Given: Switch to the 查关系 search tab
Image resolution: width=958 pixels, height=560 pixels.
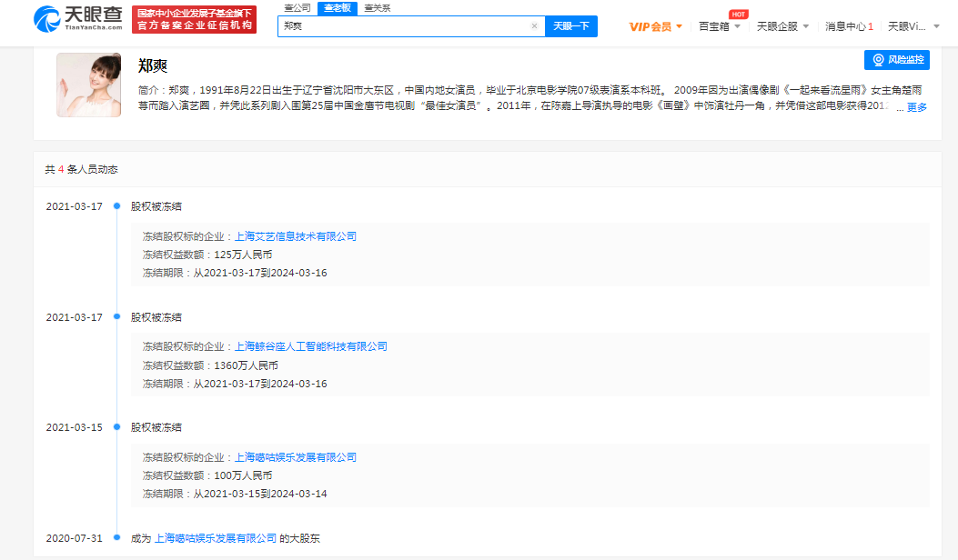Looking at the screenshot, I should click(x=377, y=7).
